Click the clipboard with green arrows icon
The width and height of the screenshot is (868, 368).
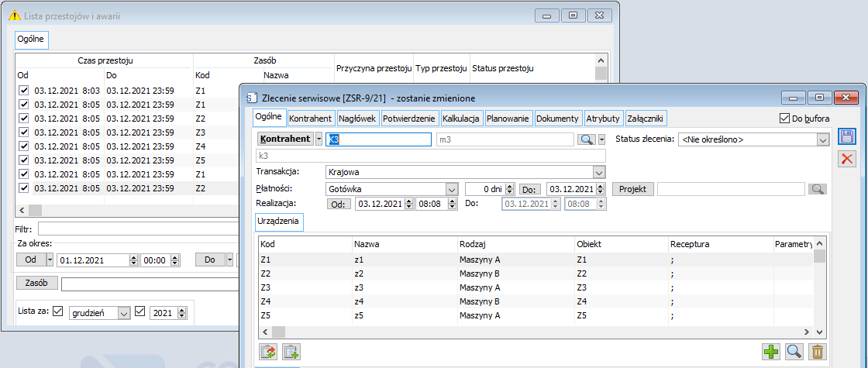pos(268,351)
